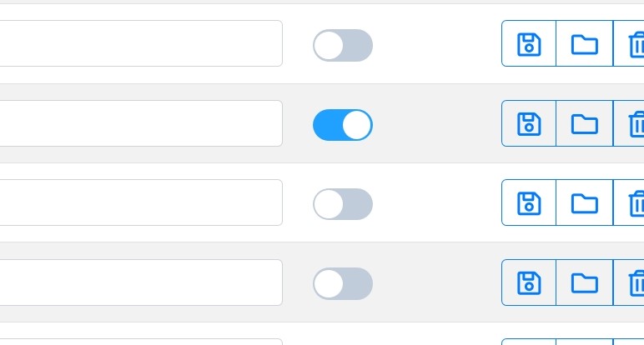Open the folder icon in the third row
This screenshot has height=345, width=644.
click(x=584, y=203)
